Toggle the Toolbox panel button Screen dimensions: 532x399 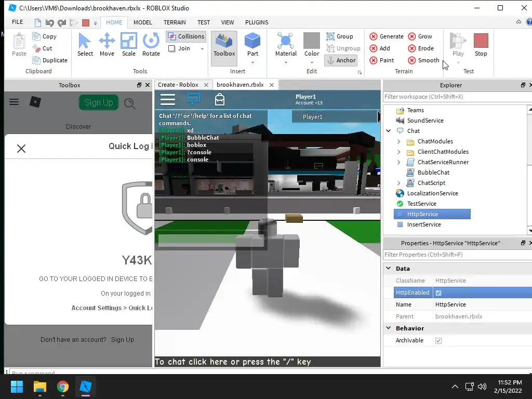pyautogui.click(x=224, y=48)
